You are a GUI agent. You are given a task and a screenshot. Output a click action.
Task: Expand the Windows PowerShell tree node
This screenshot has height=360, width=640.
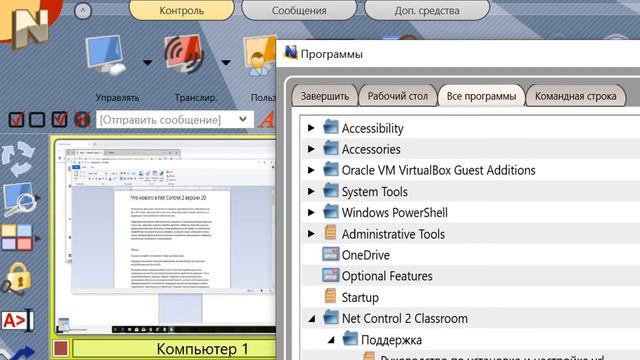(311, 212)
